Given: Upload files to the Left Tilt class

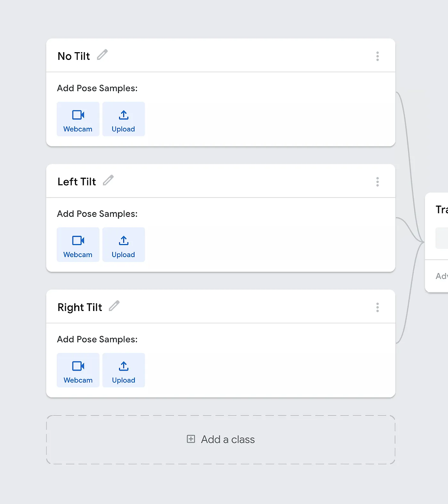Looking at the screenshot, I should [x=124, y=244].
